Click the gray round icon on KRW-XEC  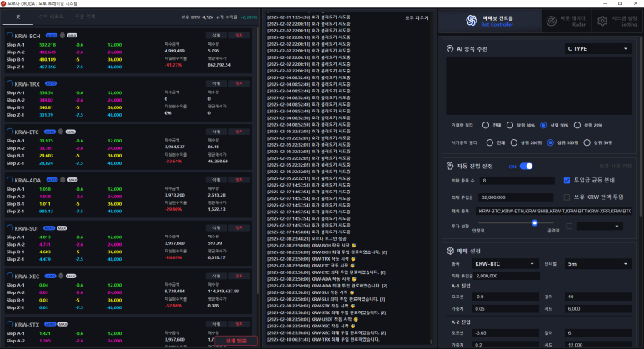(x=61, y=276)
